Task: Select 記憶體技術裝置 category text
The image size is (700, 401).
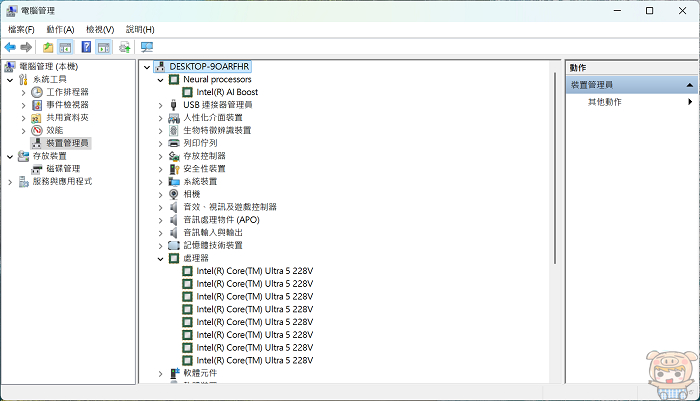Action: [213, 246]
